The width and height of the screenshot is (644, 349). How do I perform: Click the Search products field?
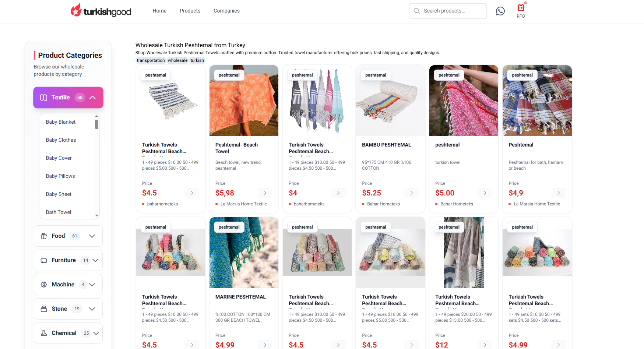(448, 11)
